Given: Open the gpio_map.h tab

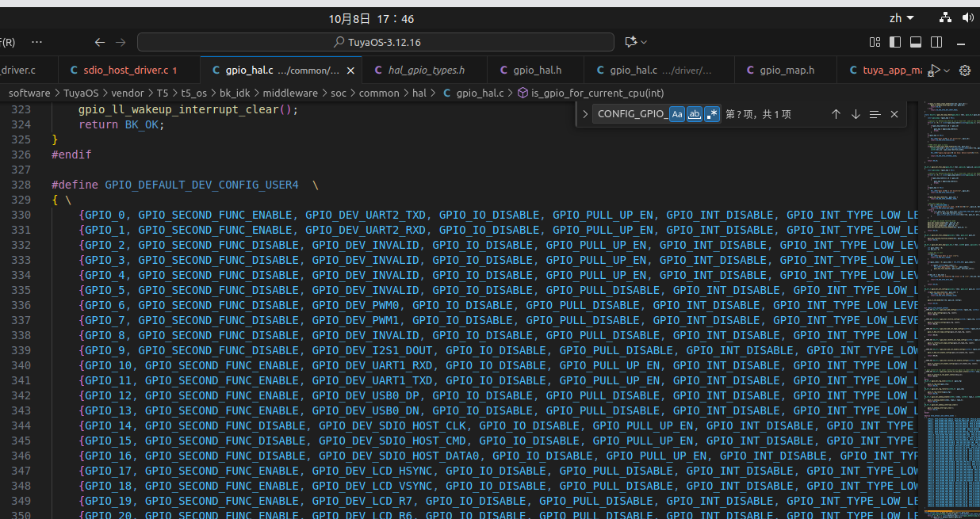Looking at the screenshot, I should [786, 71].
